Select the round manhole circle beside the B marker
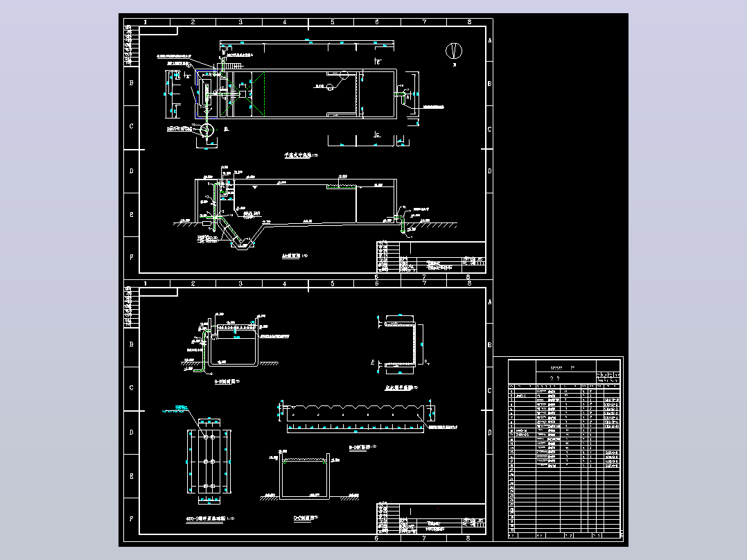Screen dimensions: 747x560 click(207, 130)
